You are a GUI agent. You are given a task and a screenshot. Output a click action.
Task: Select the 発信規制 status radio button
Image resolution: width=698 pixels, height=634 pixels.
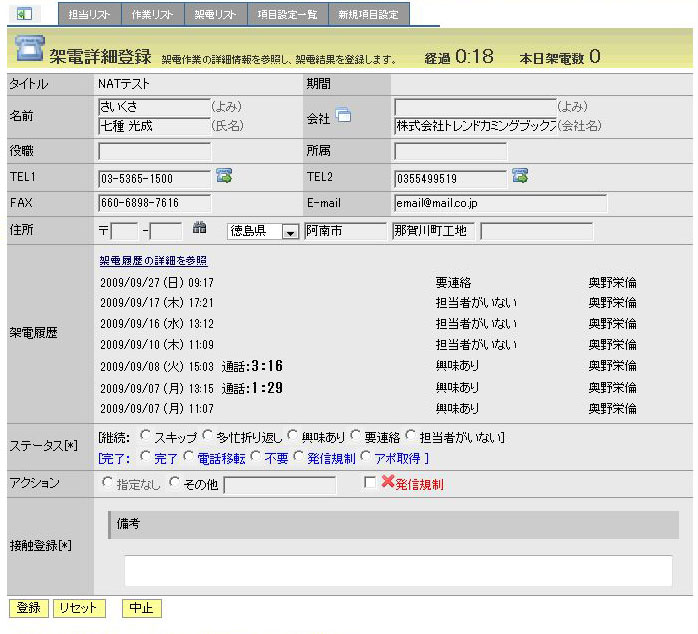click(x=298, y=456)
